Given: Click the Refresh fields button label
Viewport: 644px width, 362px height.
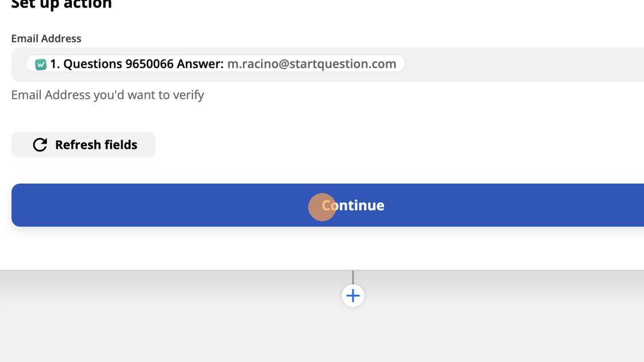Looking at the screenshot, I should pos(96,145).
